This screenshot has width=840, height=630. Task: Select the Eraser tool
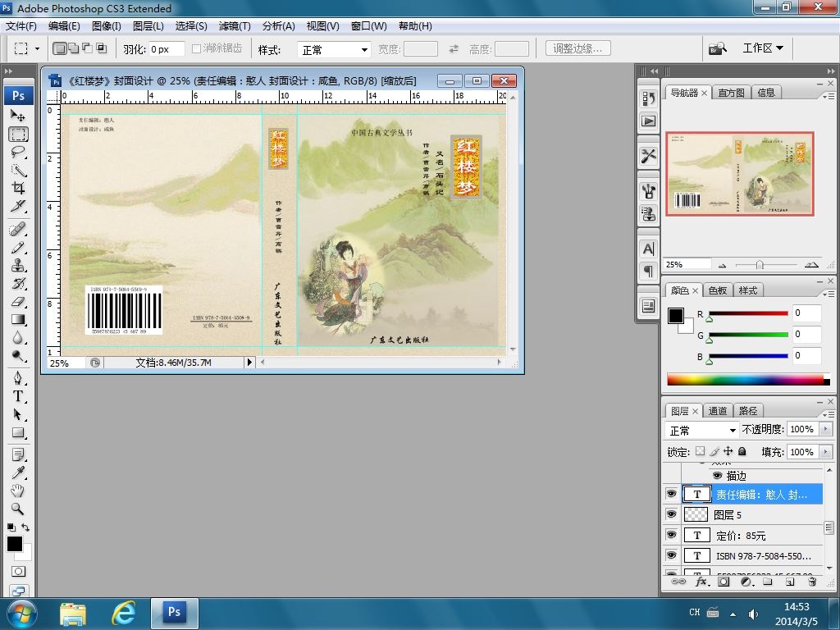(18, 302)
